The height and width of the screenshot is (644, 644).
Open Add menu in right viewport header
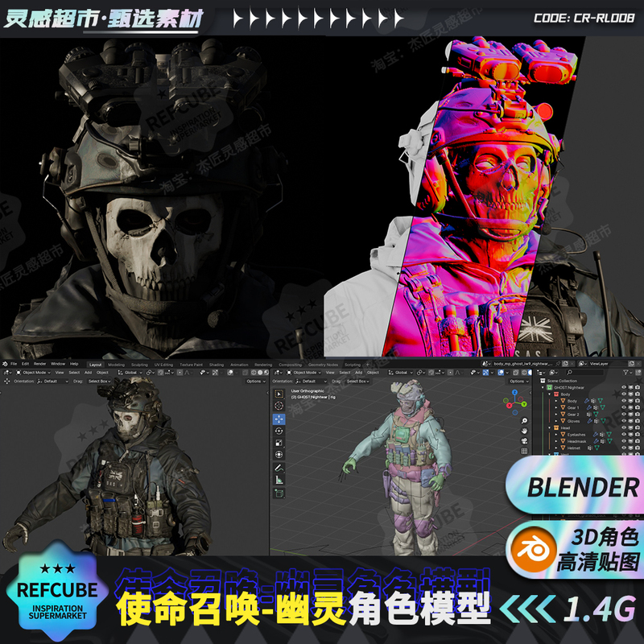[358, 373]
